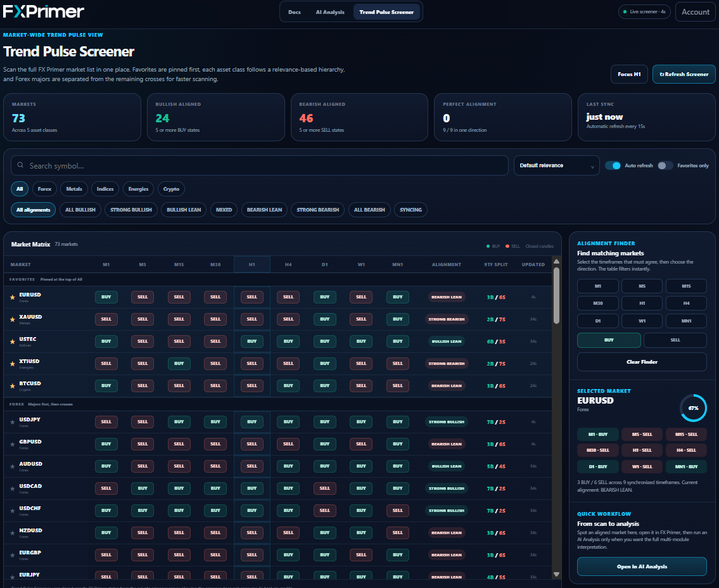Toggle W1 timeframe in Alignment Finder
This screenshot has height=588, width=719.
[642, 321]
